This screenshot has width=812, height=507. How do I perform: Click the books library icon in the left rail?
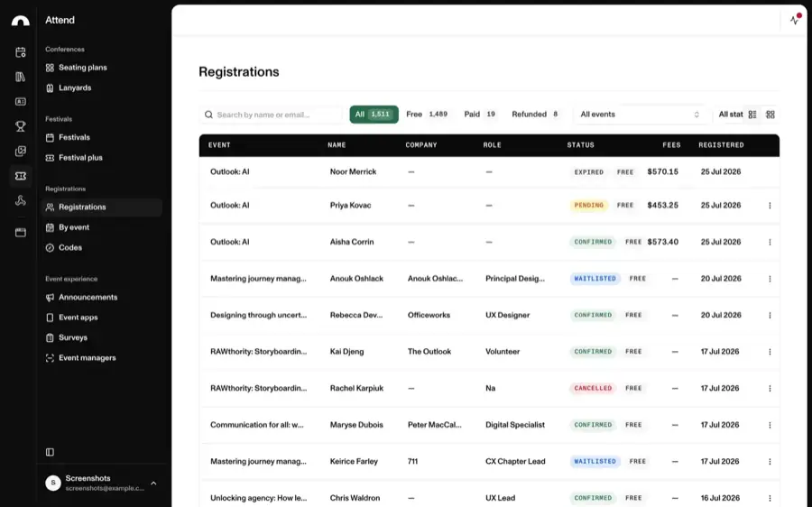click(20, 77)
